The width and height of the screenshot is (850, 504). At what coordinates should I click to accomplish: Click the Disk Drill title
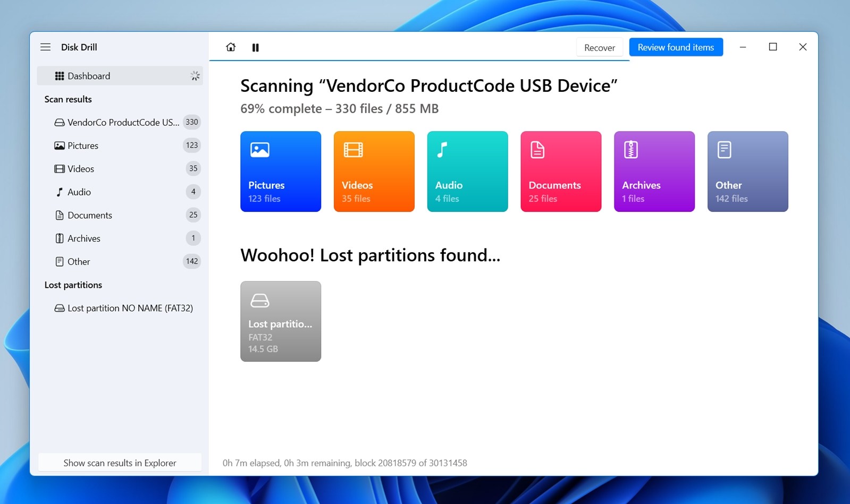79,47
